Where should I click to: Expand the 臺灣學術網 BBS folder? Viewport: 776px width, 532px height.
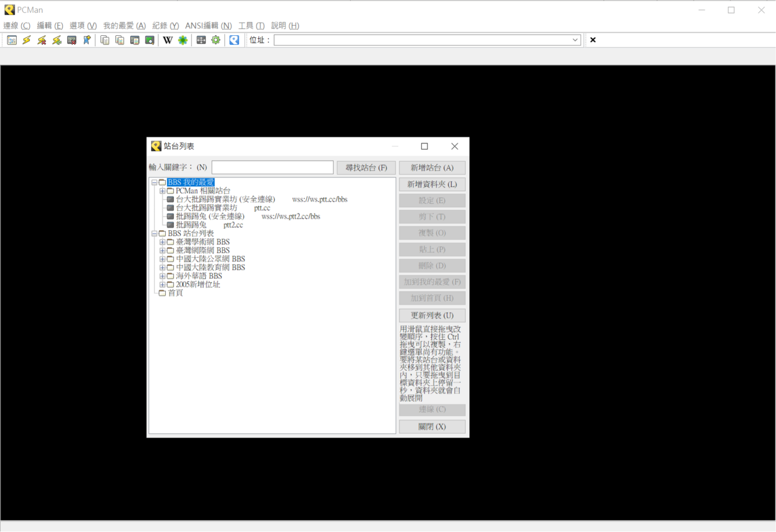[x=162, y=241]
